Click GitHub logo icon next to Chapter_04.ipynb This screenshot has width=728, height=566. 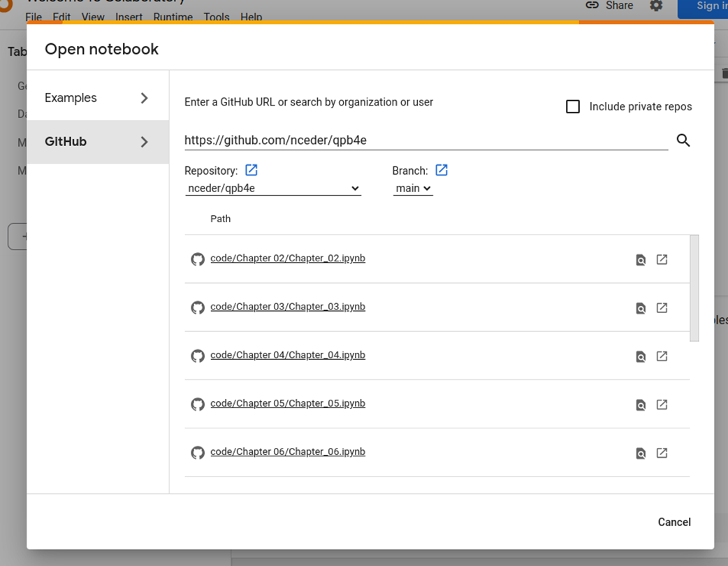click(x=198, y=356)
